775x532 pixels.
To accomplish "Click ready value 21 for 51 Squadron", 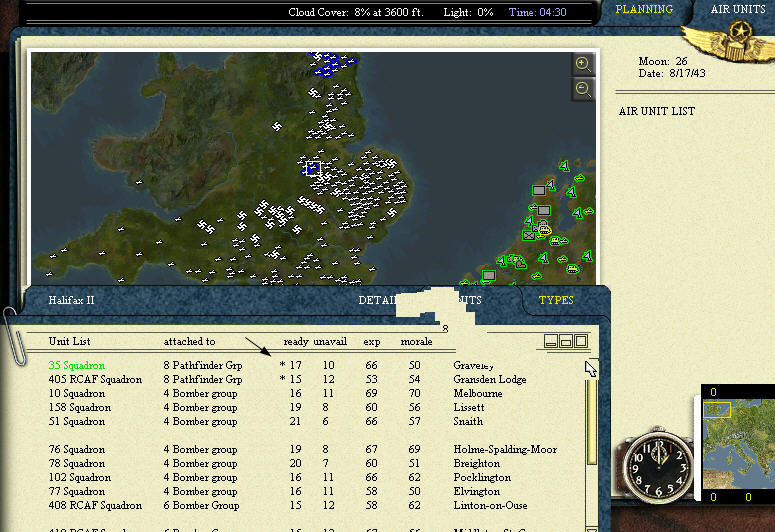I will pyautogui.click(x=295, y=421).
